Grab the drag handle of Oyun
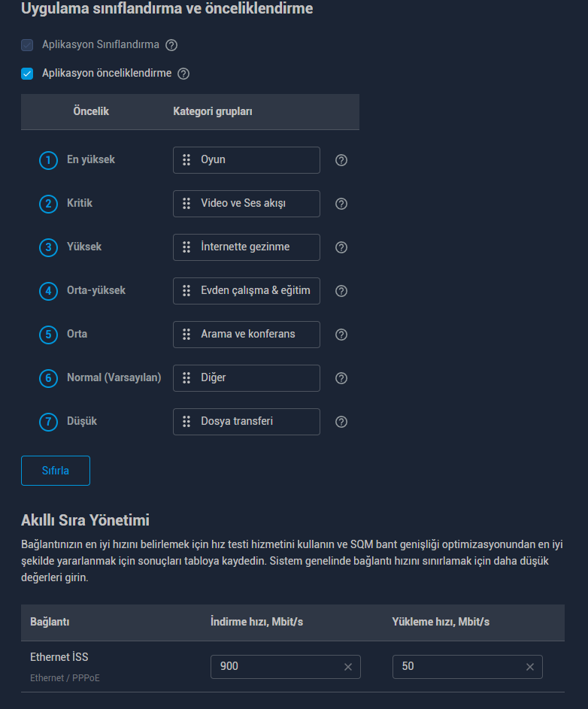588x709 pixels. pos(186,159)
